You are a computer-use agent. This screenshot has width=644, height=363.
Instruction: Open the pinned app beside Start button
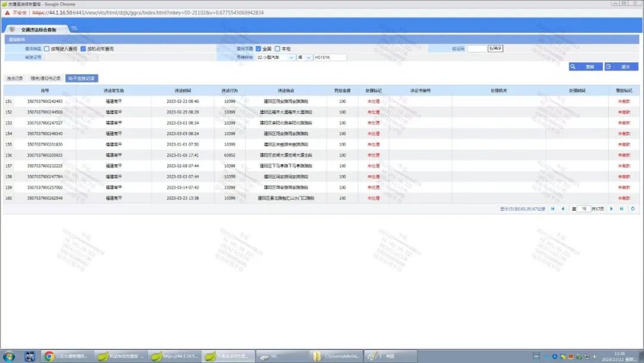pos(29,356)
